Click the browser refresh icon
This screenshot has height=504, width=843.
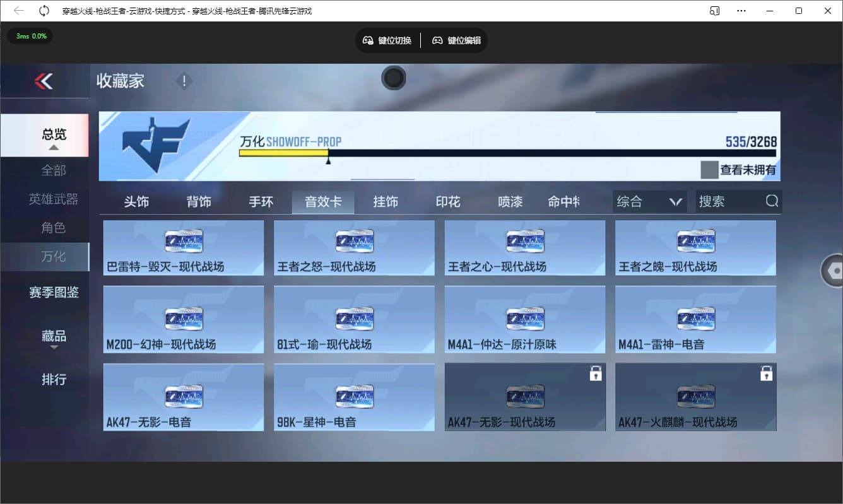tap(43, 10)
